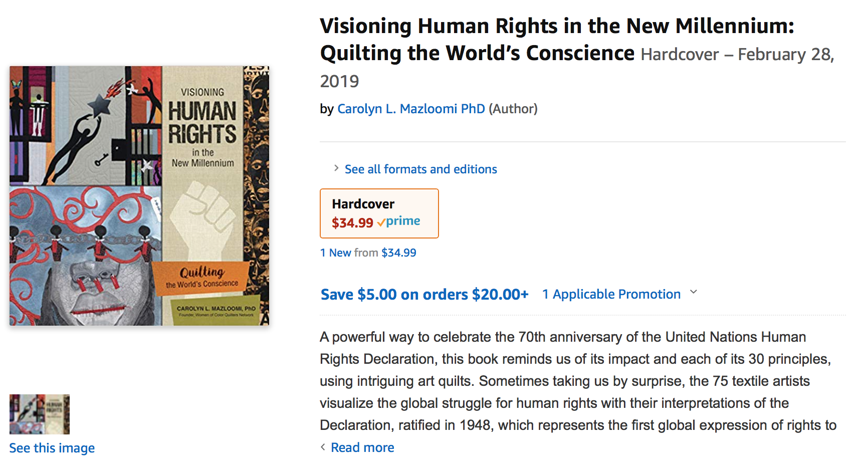This screenshot has height=470, width=868.
Task: Expand the chevron beside See all formats
Action: (x=336, y=168)
